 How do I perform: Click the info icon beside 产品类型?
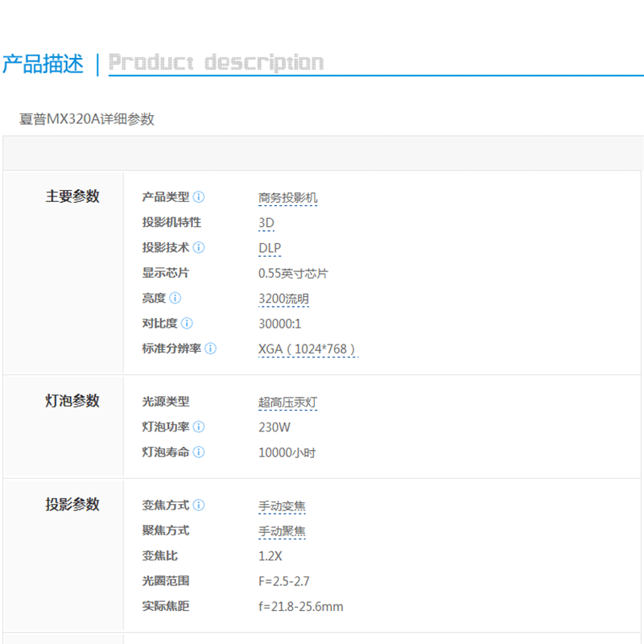tap(199, 197)
